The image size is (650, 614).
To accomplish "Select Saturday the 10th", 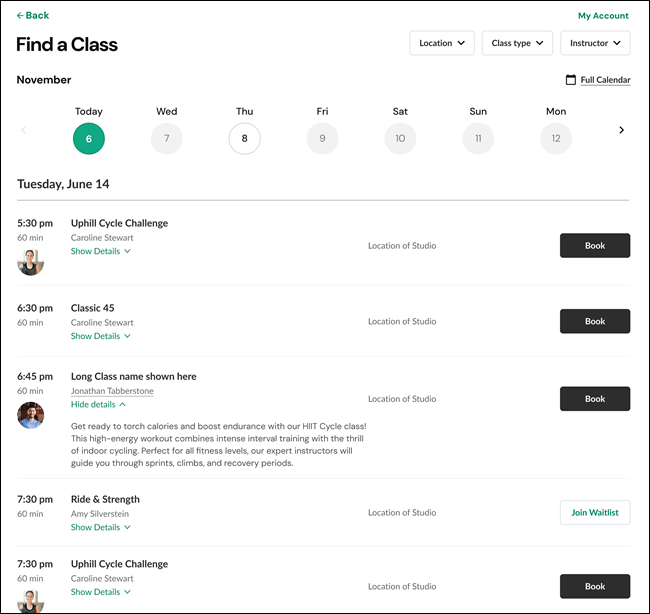I will pos(400,138).
